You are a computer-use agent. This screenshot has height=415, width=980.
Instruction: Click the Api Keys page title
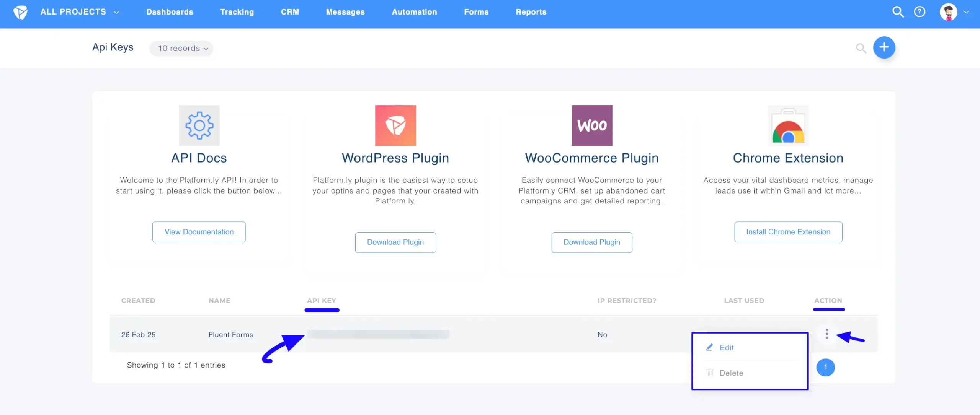pos(113,47)
